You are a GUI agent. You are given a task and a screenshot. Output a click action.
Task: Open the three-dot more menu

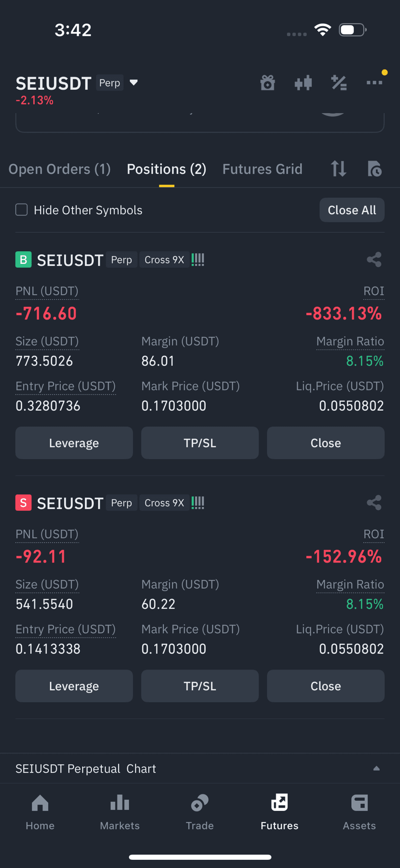pos(374,83)
